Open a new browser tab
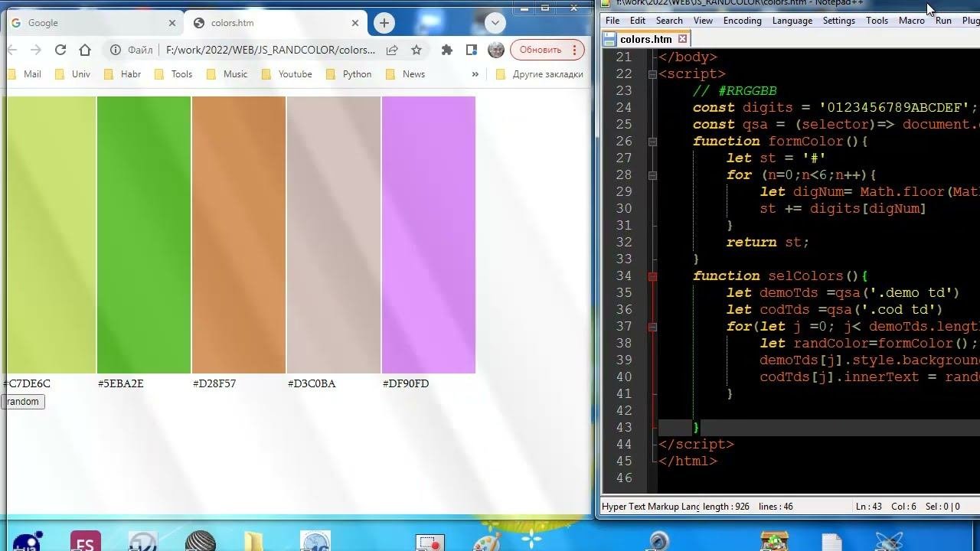 (384, 23)
